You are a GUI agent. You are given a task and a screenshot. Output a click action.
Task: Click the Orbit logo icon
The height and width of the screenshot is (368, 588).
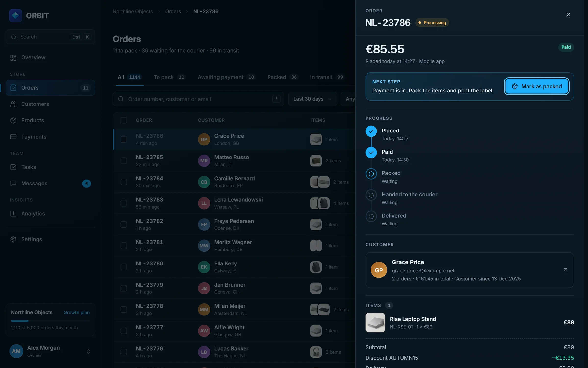(15, 15)
